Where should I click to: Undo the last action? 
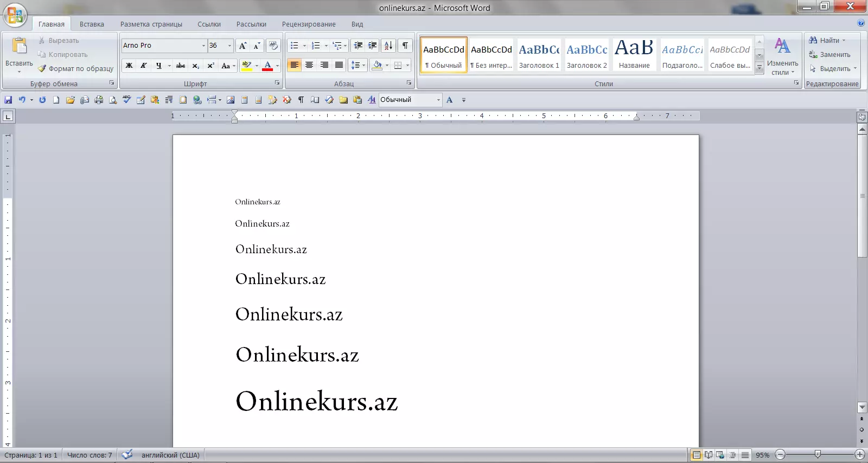[x=22, y=100]
